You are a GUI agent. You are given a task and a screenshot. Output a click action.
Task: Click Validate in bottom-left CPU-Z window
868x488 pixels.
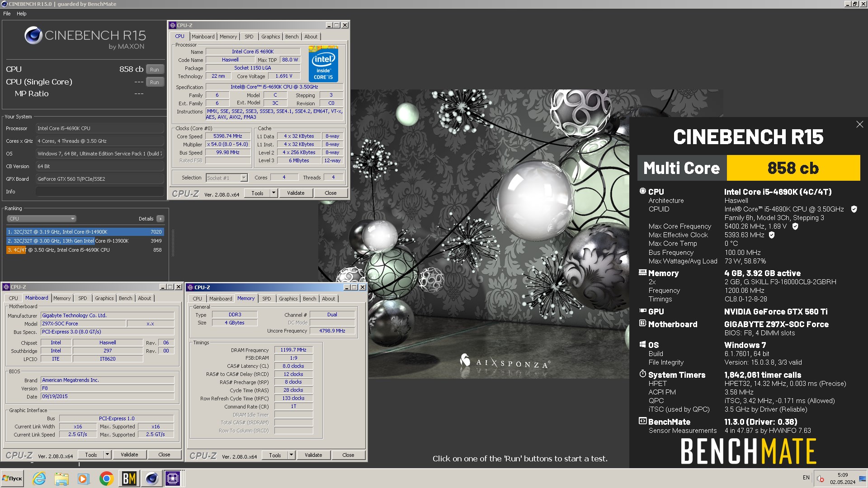coord(129,455)
